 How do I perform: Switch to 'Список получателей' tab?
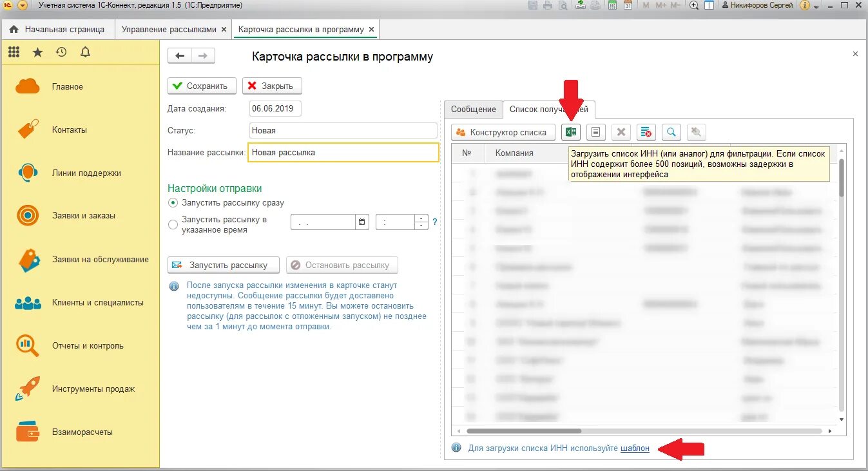(x=549, y=110)
